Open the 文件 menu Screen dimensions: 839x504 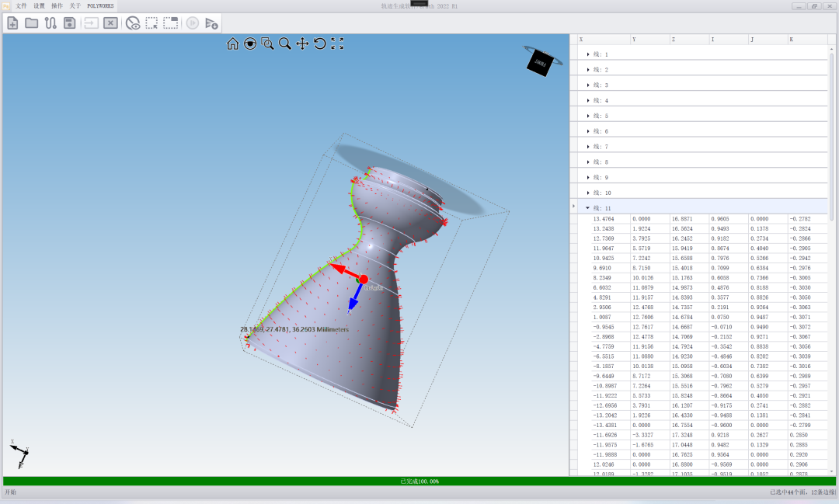[x=21, y=5]
